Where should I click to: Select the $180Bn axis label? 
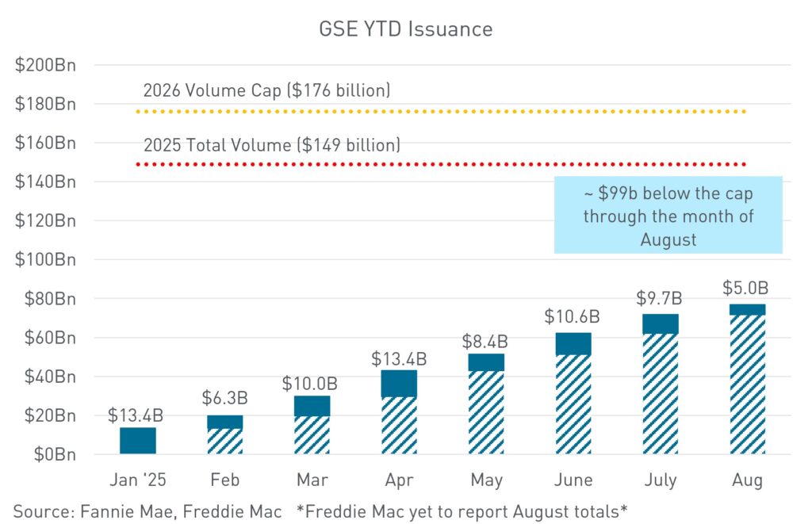coord(45,104)
